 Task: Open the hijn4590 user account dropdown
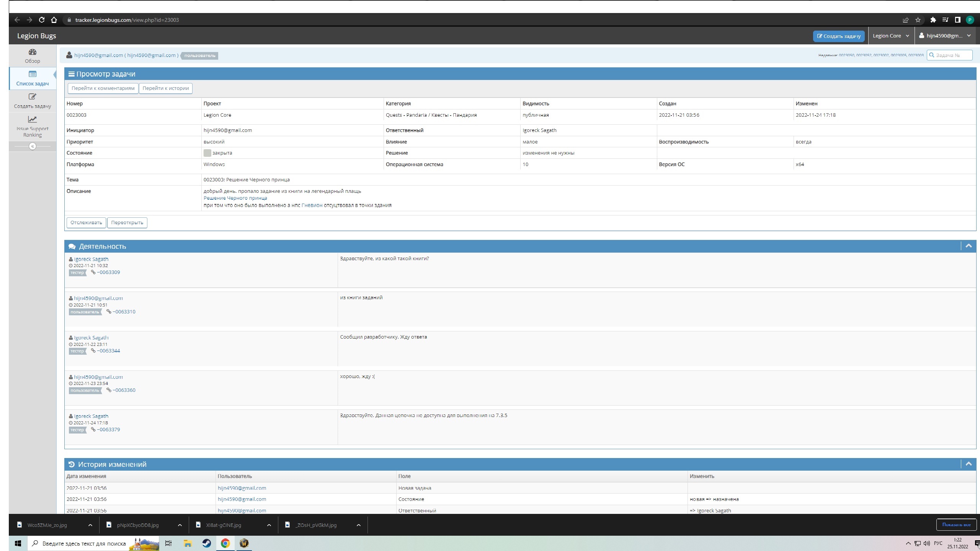(x=945, y=36)
